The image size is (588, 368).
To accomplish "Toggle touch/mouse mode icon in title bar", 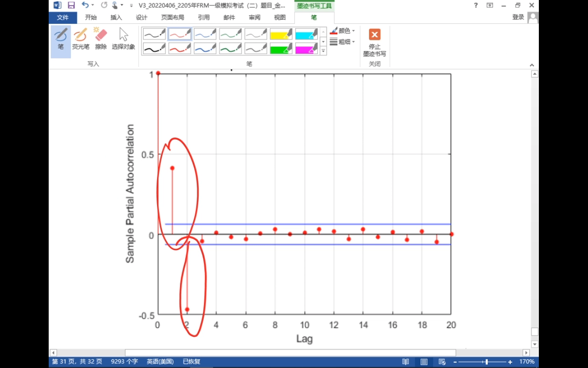I will click(x=115, y=6).
